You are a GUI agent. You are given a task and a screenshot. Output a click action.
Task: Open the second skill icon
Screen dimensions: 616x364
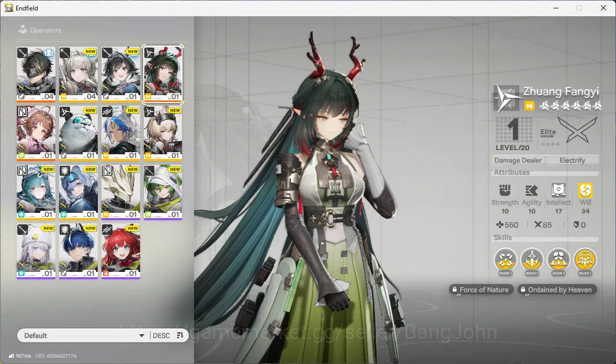(531, 261)
